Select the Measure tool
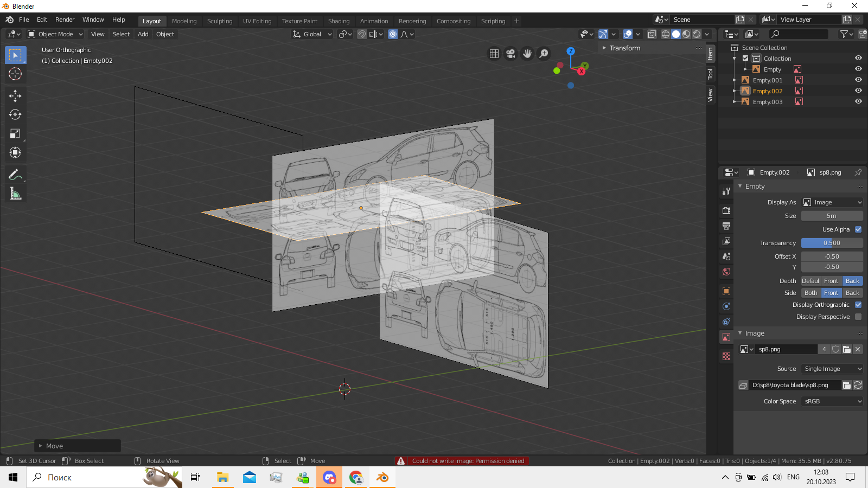 [15, 194]
